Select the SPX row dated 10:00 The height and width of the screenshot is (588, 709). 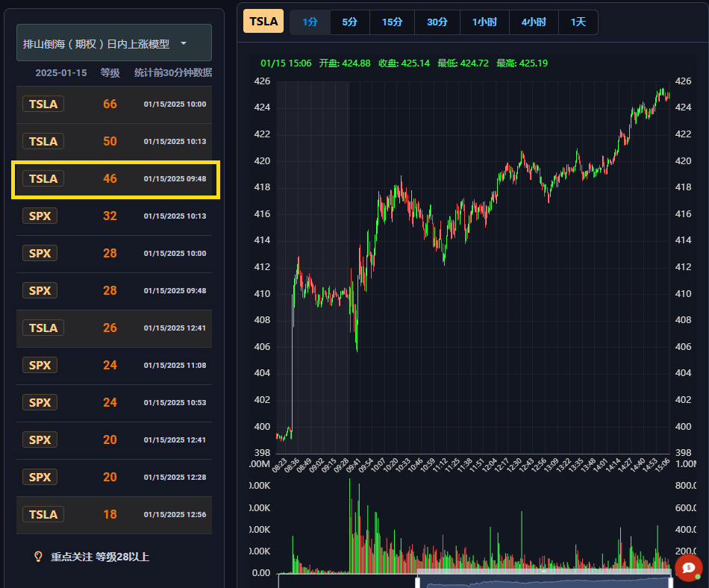114,254
